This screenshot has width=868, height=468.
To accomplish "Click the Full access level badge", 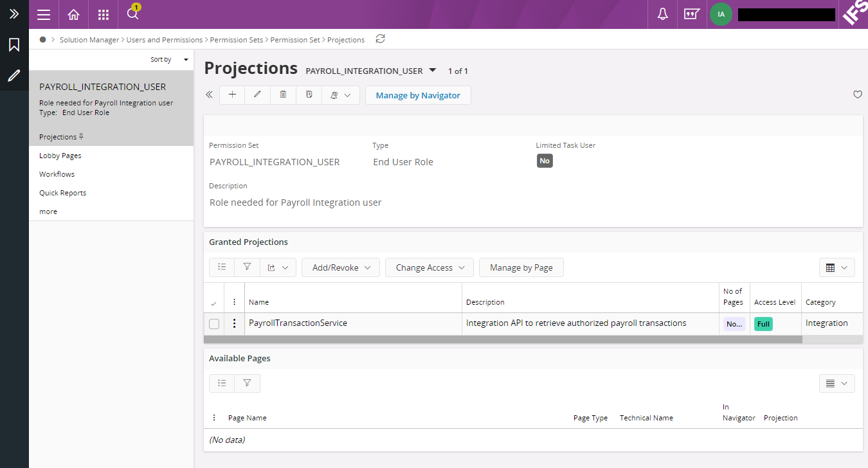I will pos(763,324).
